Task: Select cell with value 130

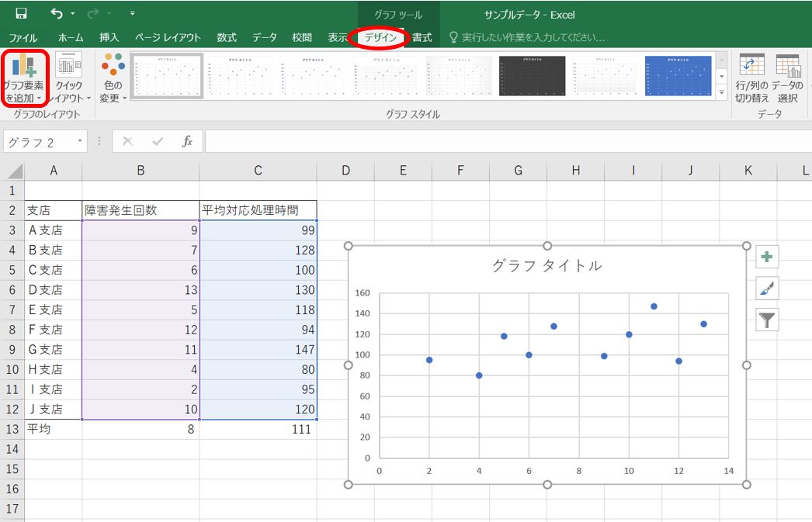Action: point(258,290)
